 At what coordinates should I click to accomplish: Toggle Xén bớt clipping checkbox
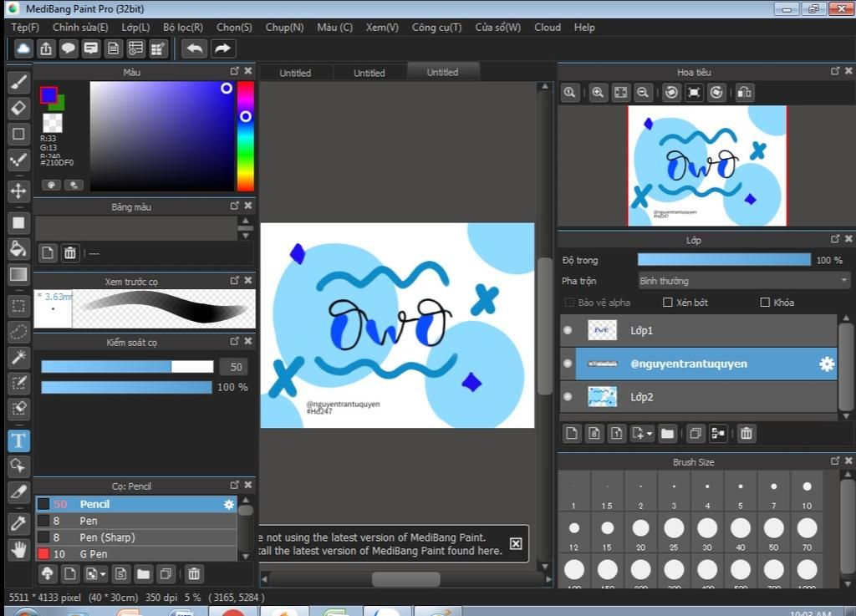[667, 303]
